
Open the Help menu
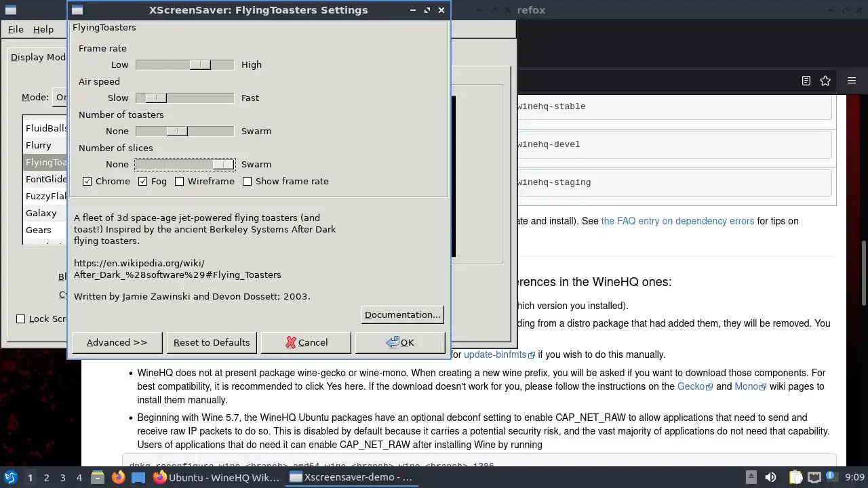(x=43, y=29)
